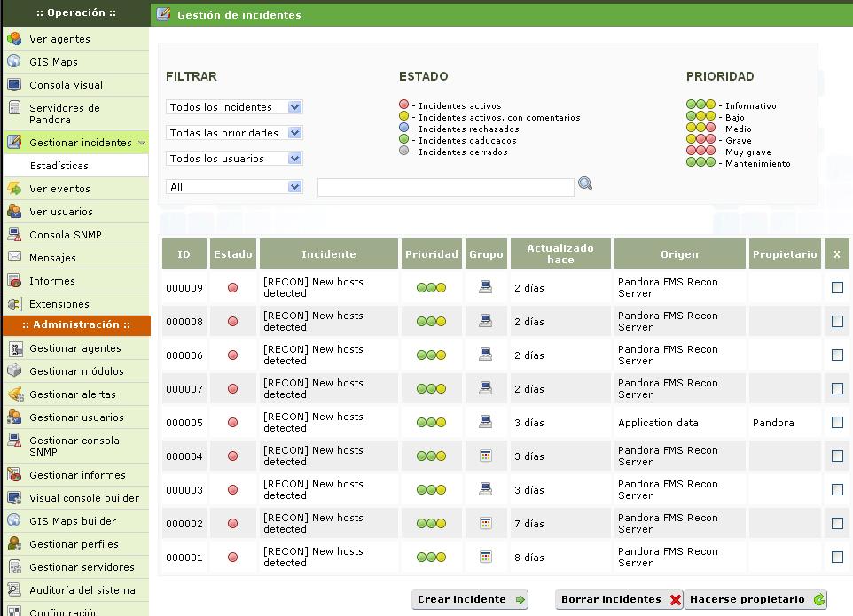Click the group icon for incident 000009

[485, 287]
